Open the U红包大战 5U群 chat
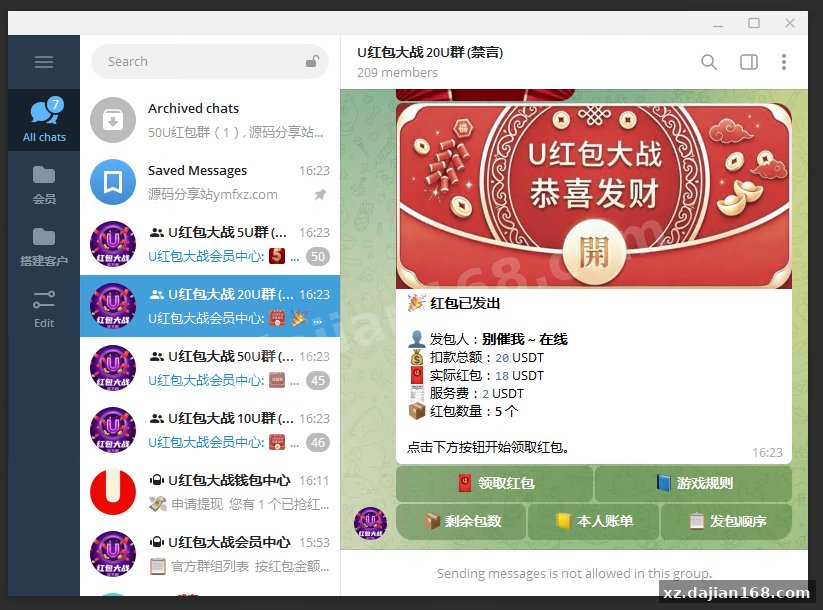 pyautogui.click(x=210, y=244)
